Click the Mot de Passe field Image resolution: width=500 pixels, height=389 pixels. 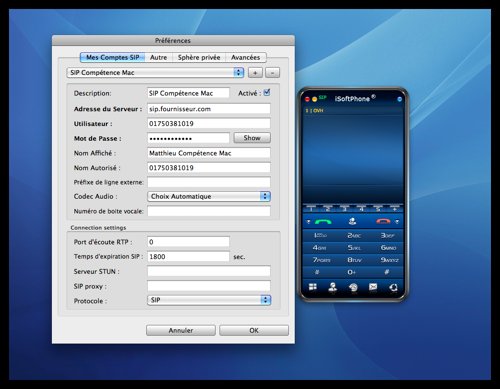pyautogui.click(x=188, y=138)
